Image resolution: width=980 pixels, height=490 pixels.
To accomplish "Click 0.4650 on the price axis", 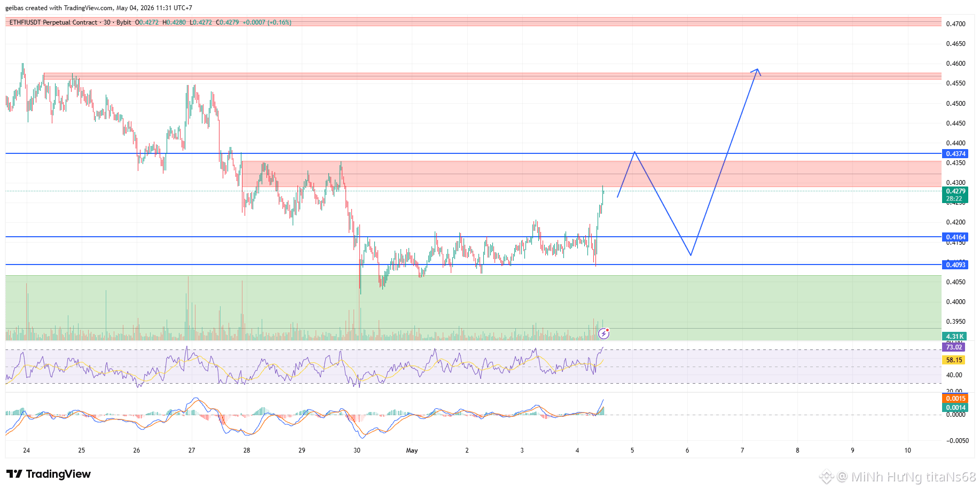I will 956,44.
